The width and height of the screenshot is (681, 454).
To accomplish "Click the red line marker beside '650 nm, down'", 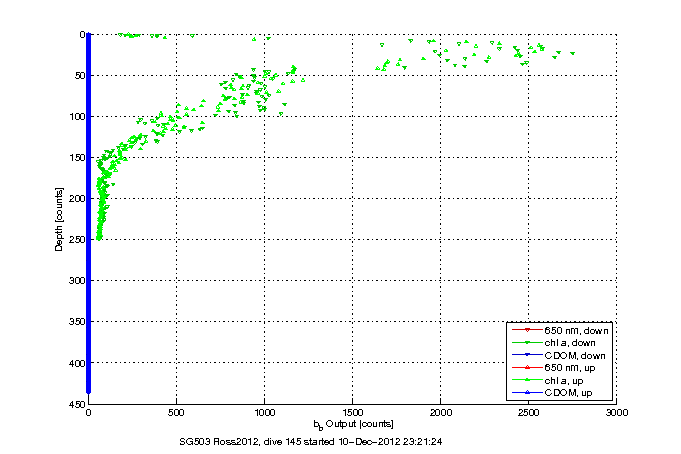I will coord(527,330).
